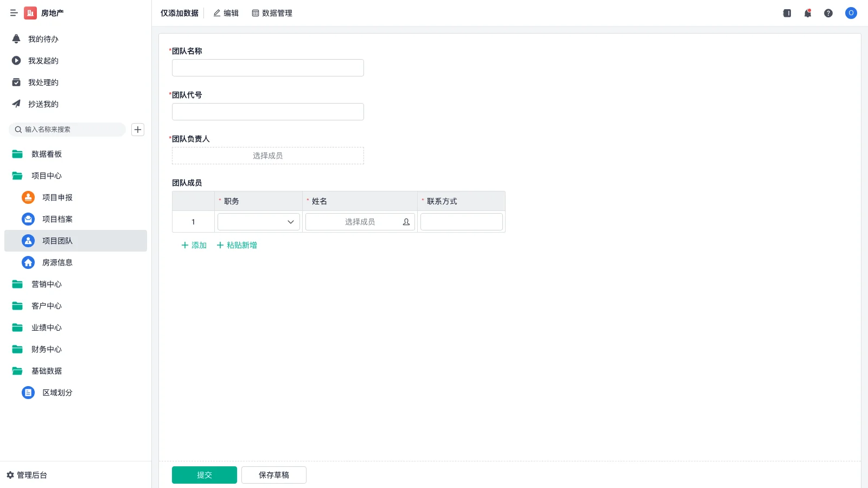
Task: Open the 区域划分 document icon
Action: 28,393
